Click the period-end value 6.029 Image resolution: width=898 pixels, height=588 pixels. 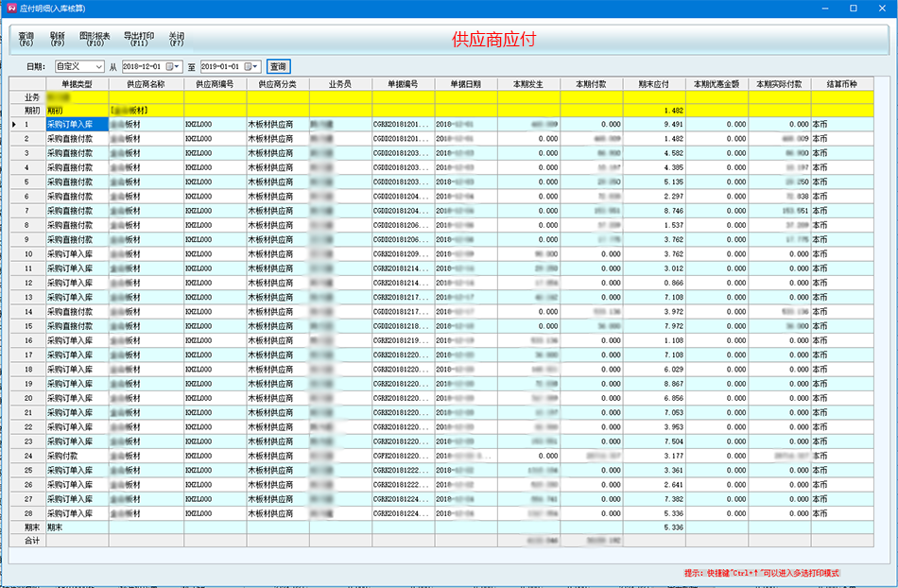tap(674, 370)
